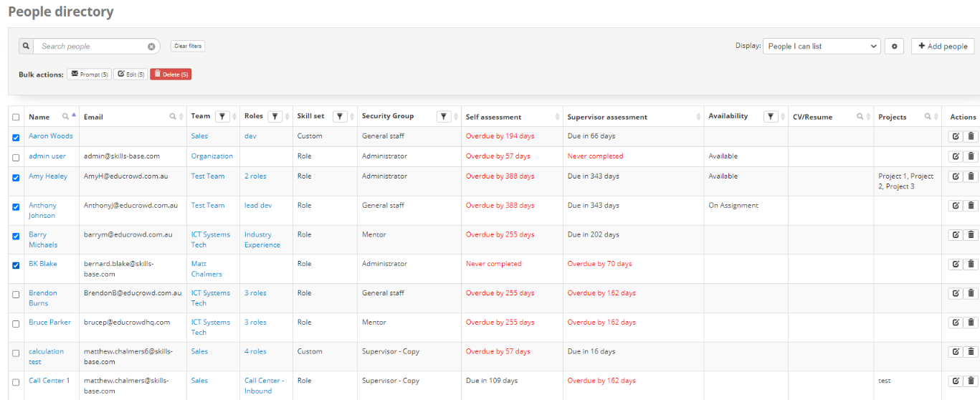Check the Bruce Parker row checkbox
Viewport: 980px width, 400px height.
click(x=16, y=323)
